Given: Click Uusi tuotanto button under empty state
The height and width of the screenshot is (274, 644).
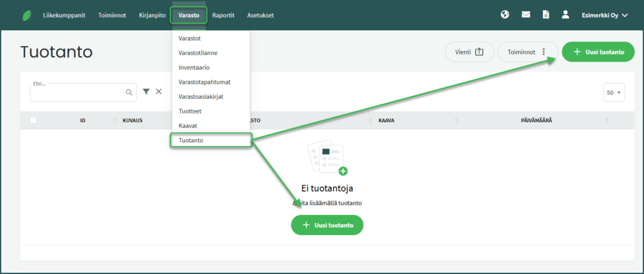Looking at the screenshot, I should 327,225.
